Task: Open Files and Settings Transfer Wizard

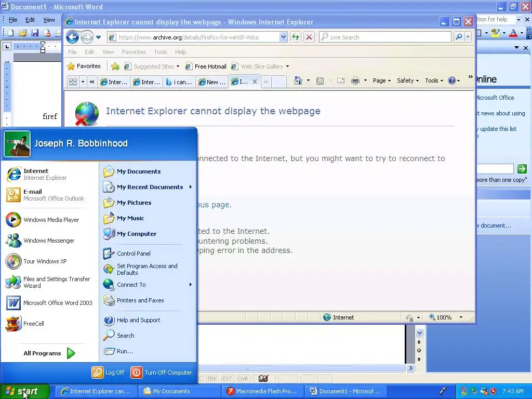Action: pos(50,282)
